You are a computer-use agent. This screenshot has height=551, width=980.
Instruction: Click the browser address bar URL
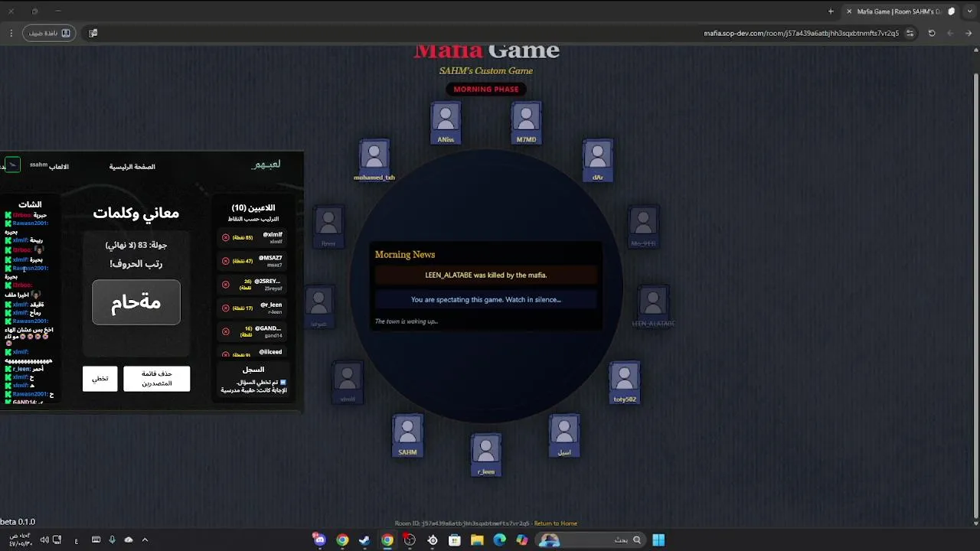point(801,33)
